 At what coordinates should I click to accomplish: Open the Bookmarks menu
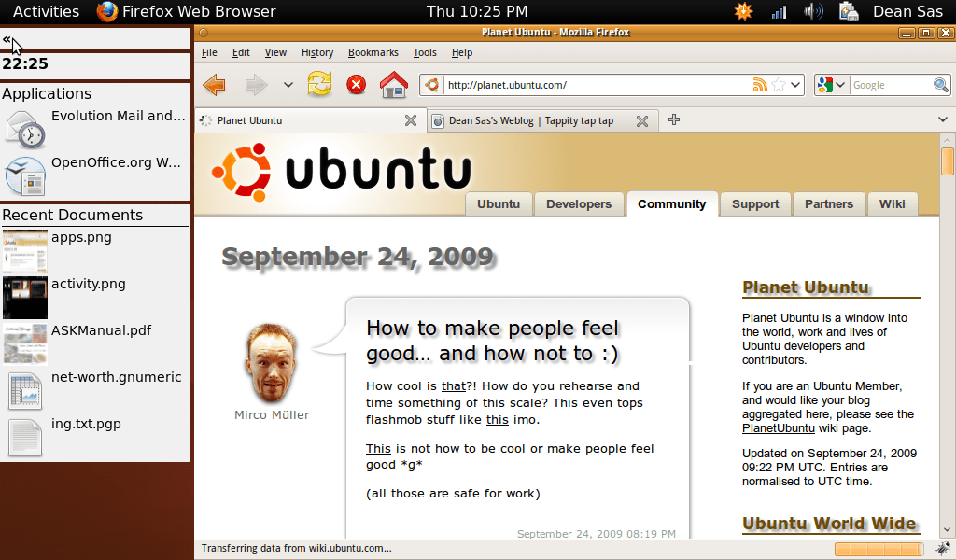(x=373, y=53)
